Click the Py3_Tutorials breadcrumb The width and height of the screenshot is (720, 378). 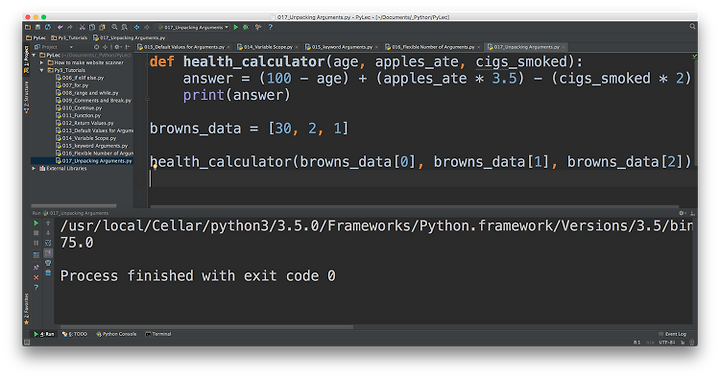69,38
